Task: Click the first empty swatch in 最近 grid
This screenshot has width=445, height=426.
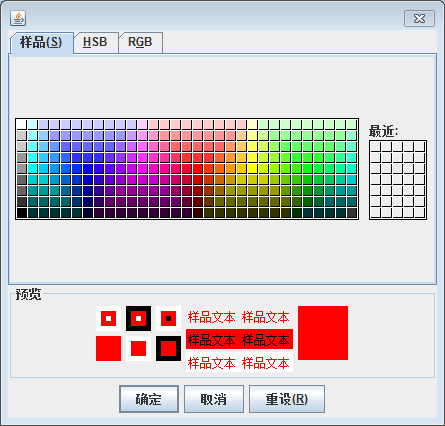Action: (376, 147)
